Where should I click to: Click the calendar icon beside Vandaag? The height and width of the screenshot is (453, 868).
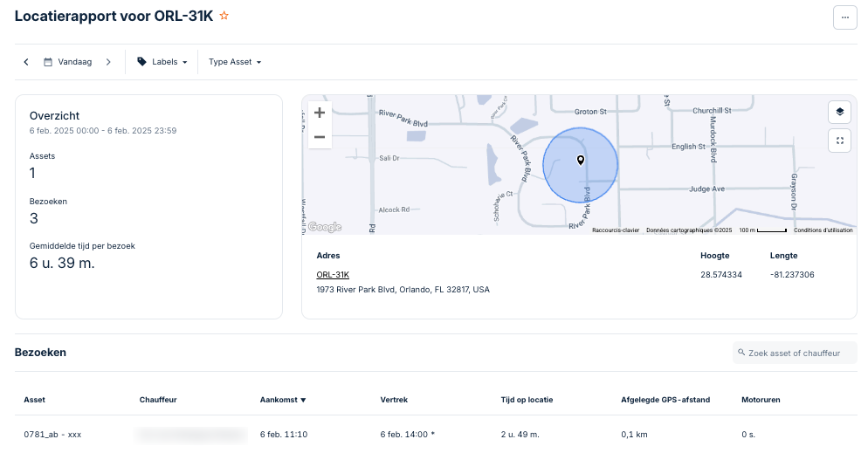pyautogui.click(x=48, y=62)
